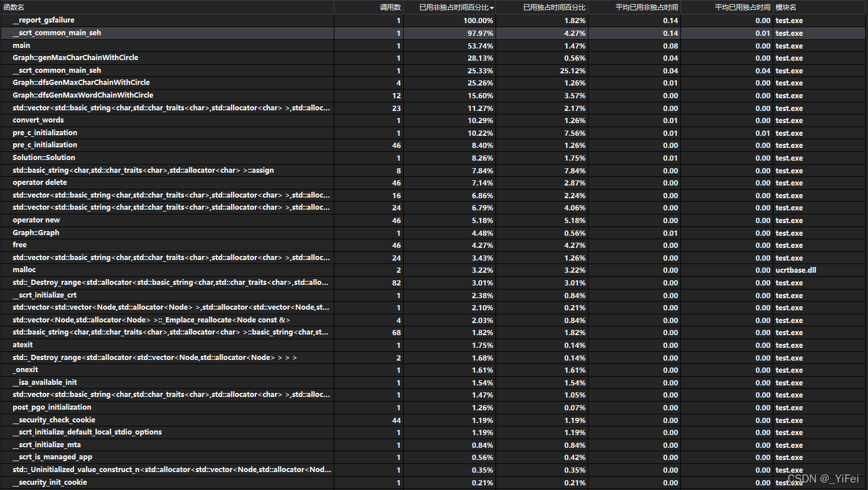Select the _Uninitialized_value_construct_n row
The image size is (868, 490).
pyautogui.click(x=434, y=470)
